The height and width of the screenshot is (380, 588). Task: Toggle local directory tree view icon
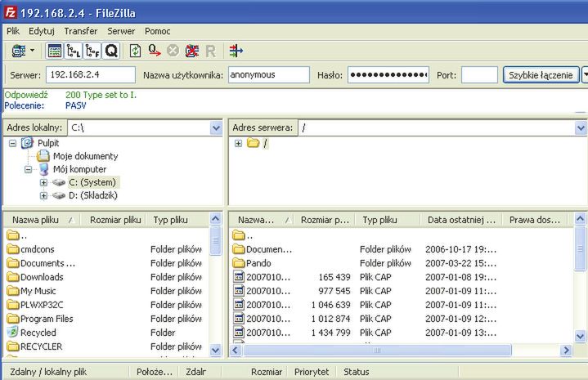73,51
